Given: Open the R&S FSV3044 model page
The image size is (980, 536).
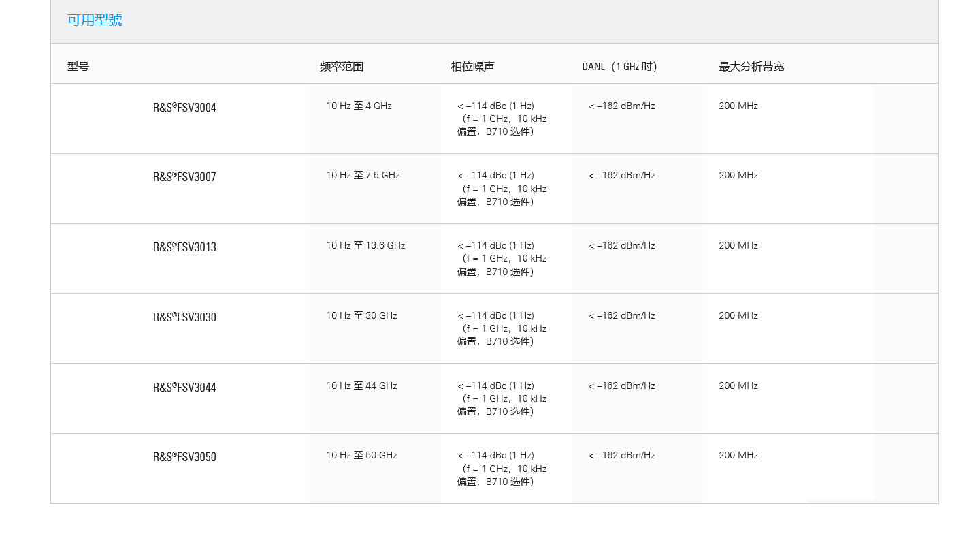Looking at the screenshot, I should [x=184, y=388].
